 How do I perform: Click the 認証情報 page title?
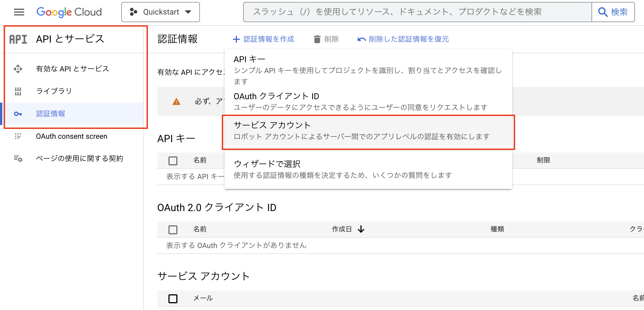tap(177, 39)
